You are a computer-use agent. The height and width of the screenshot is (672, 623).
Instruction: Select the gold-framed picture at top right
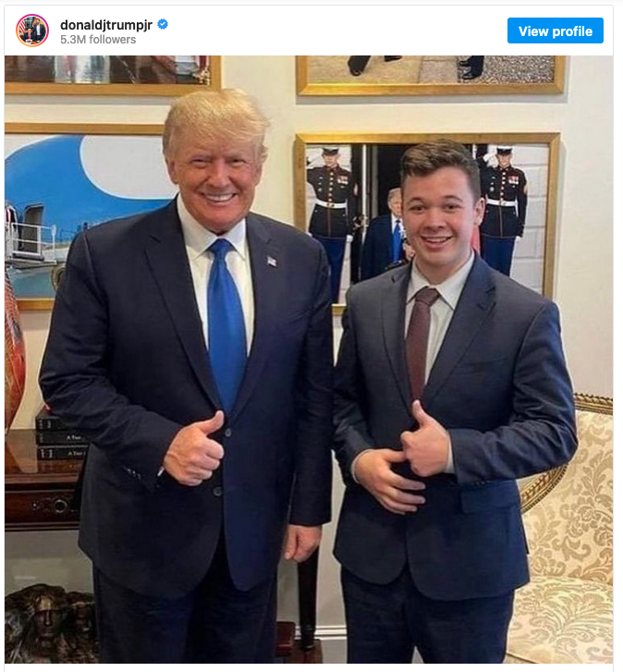pyautogui.click(x=430, y=74)
